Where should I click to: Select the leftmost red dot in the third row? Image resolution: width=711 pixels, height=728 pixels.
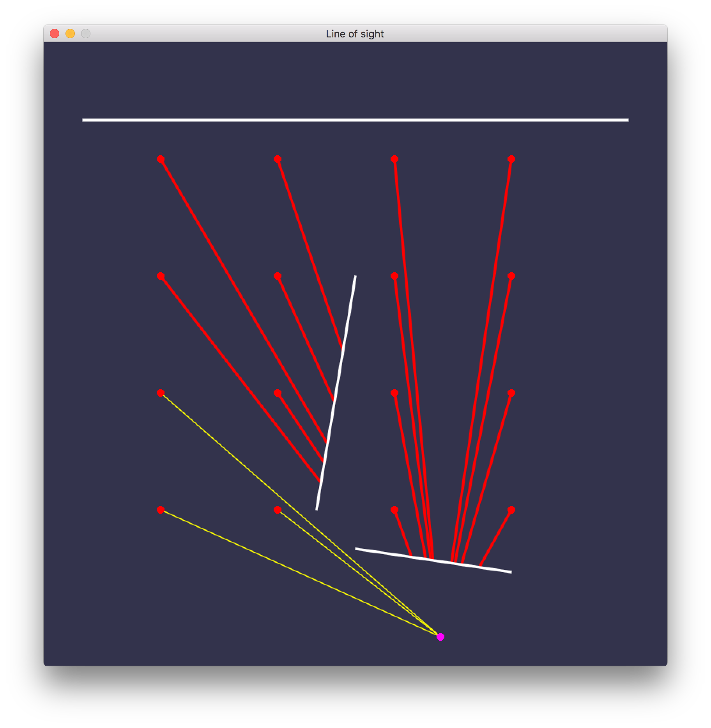160,393
